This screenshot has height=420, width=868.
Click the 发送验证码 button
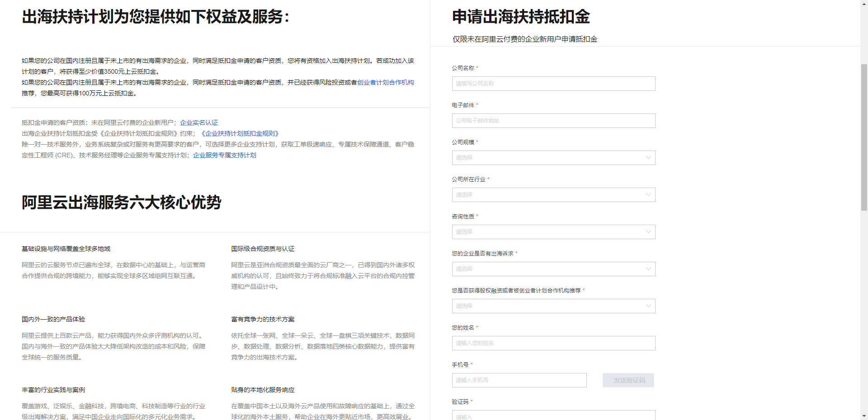[628, 380]
